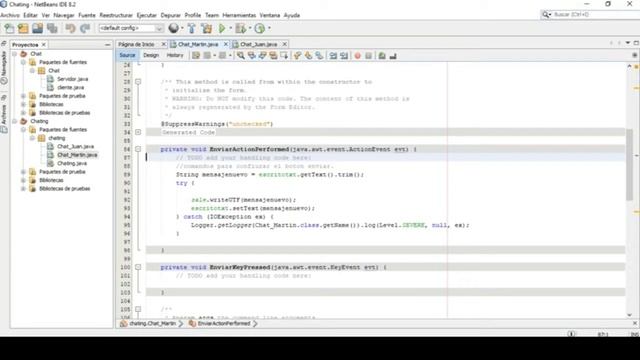Close the Proyectos panel tab
The image size is (640, 360).
43,44
